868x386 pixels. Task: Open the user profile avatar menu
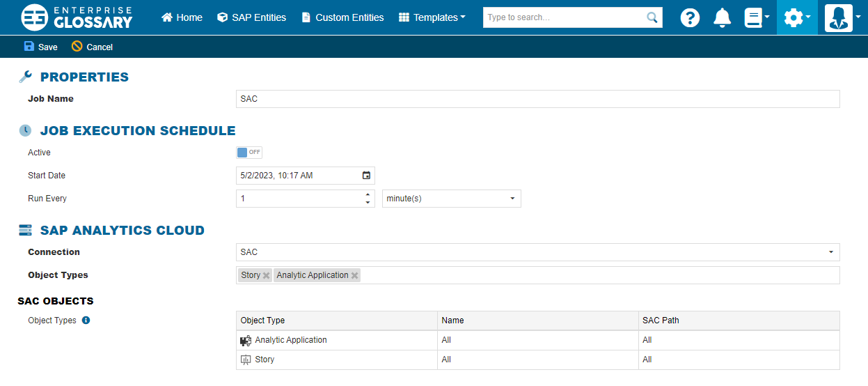842,17
